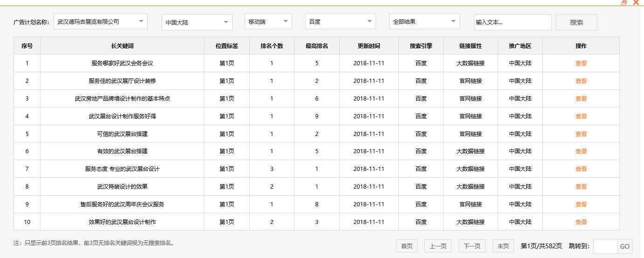Click the 上一页 previous page button
The width and height of the screenshot is (644, 258).
click(438, 246)
